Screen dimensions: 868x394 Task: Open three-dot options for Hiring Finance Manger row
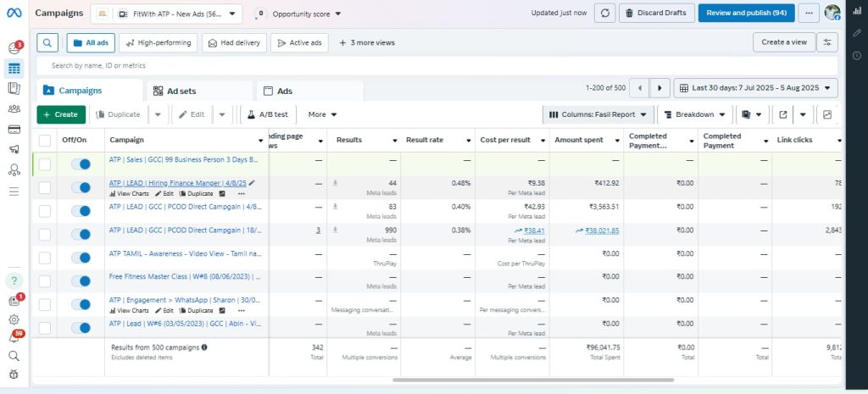(242, 194)
